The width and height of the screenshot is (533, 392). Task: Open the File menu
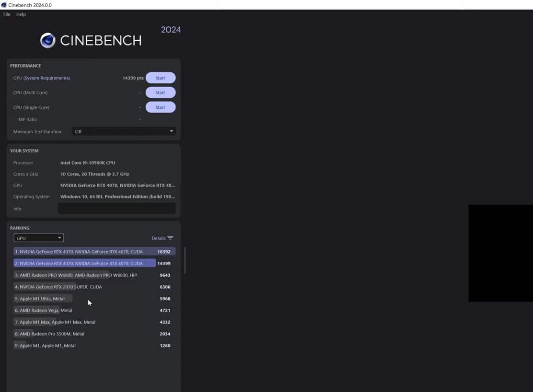(6, 14)
